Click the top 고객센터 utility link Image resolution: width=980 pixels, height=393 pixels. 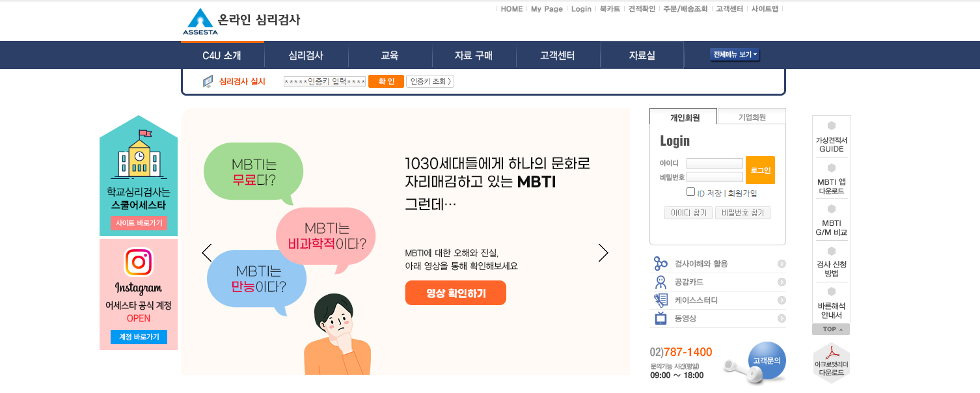[x=729, y=9]
